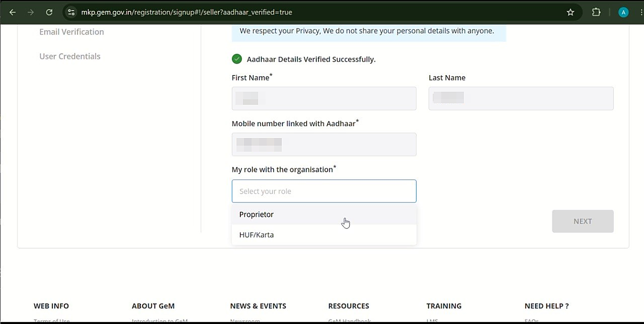This screenshot has height=324, width=644.
Task: Click the 'My role with the organisation' label
Action: coord(284,169)
